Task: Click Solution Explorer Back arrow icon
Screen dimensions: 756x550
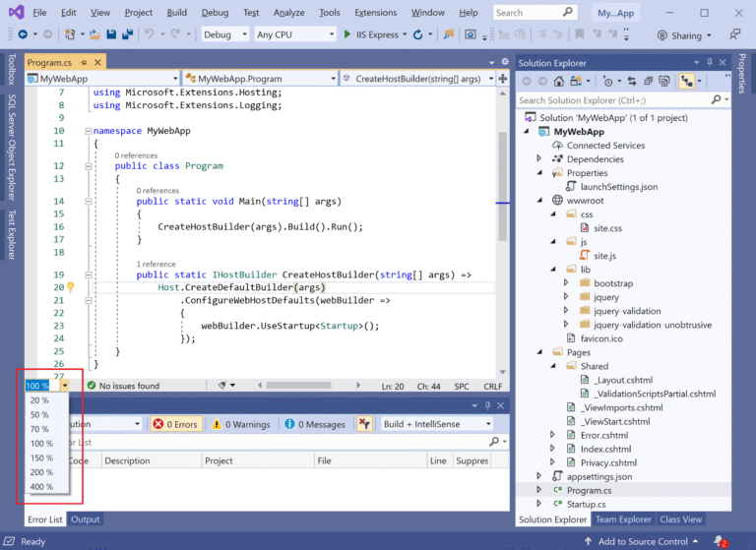Action: click(x=527, y=82)
